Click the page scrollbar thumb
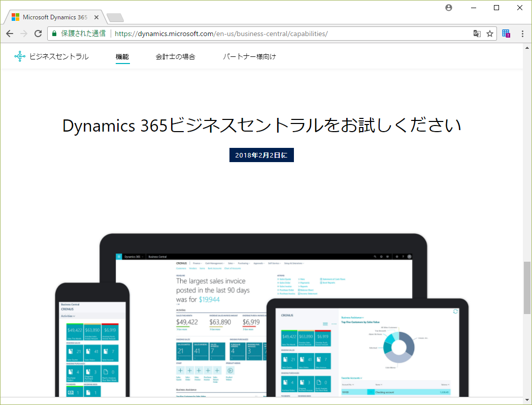The height and width of the screenshot is (405, 532). tap(527, 288)
